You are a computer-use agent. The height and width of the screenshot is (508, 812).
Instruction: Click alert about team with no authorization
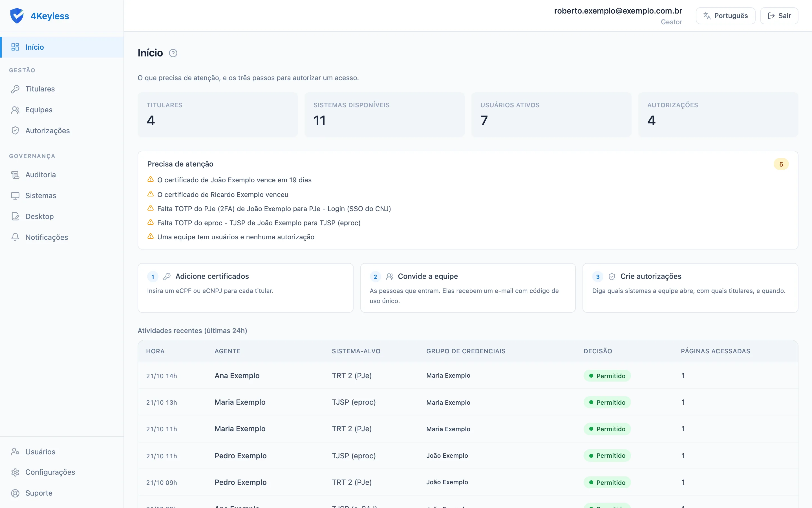point(235,237)
